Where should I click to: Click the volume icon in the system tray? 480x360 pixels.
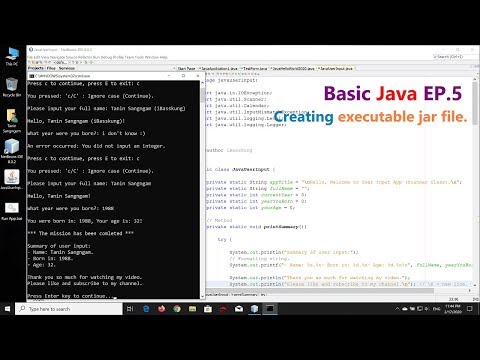tap(427, 309)
